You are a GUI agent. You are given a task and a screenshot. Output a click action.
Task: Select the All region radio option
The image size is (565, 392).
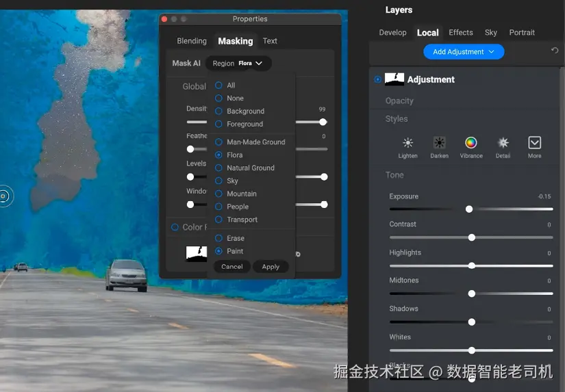pyautogui.click(x=218, y=86)
